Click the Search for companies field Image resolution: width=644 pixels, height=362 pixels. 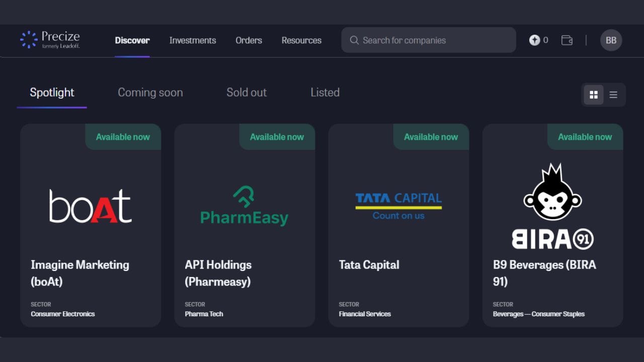[x=433, y=40]
